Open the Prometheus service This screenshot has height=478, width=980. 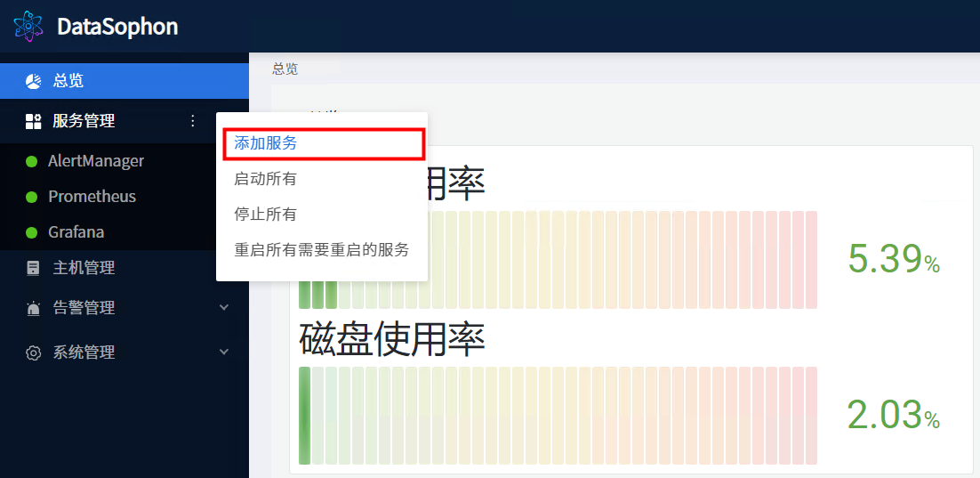tap(92, 197)
